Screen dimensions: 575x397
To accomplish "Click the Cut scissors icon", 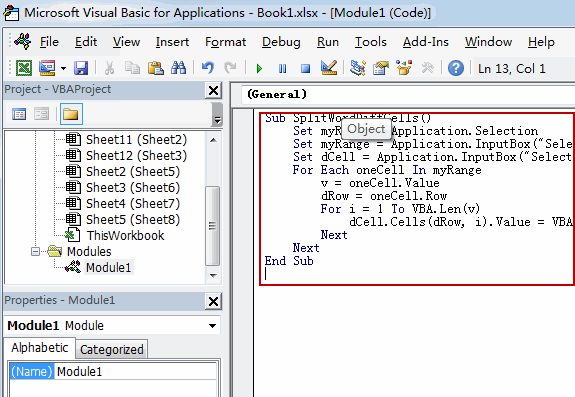I will pos(109,68).
